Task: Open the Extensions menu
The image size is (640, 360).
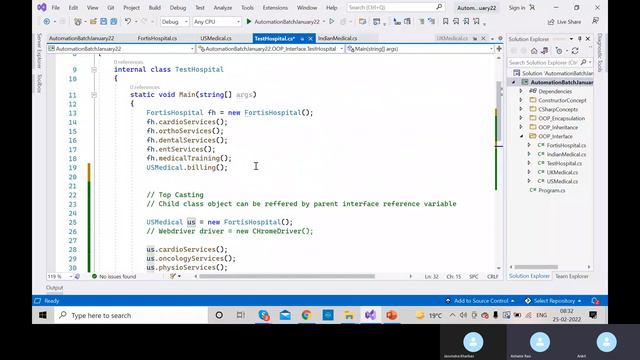Action: click(x=275, y=7)
